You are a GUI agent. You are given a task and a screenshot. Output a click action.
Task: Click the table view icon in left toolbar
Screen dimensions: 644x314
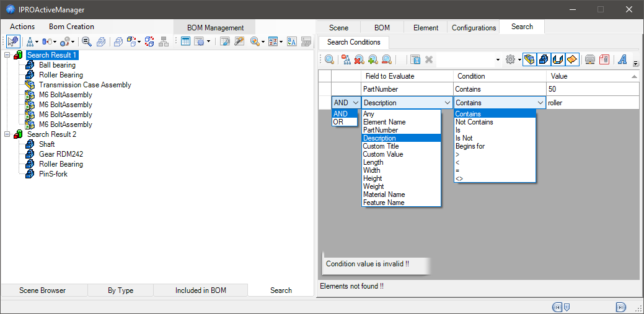pos(185,41)
